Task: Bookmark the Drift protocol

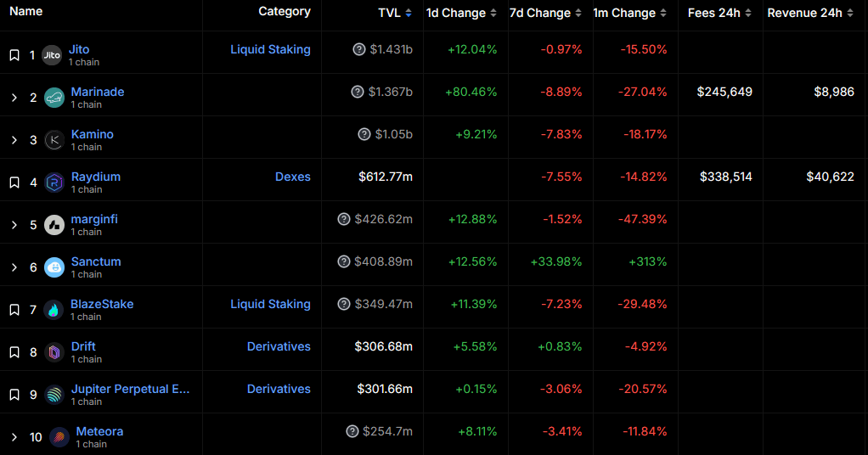Action: pyautogui.click(x=14, y=352)
